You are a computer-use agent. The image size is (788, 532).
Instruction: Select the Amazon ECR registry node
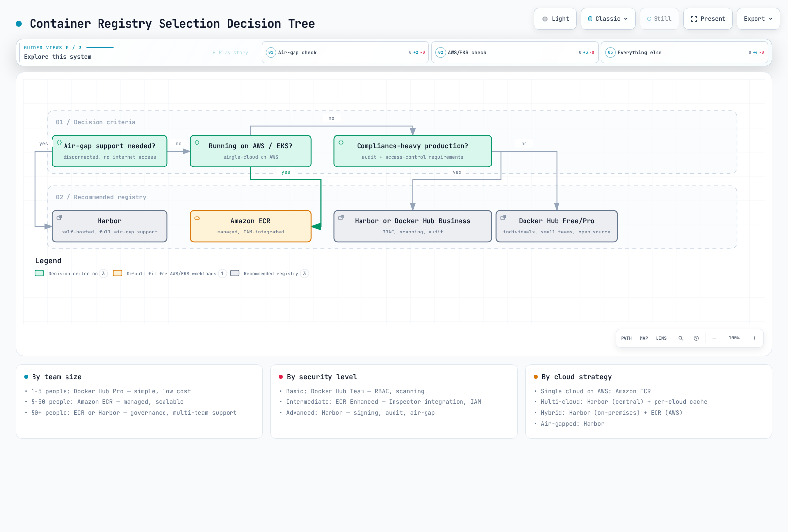point(251,226)
